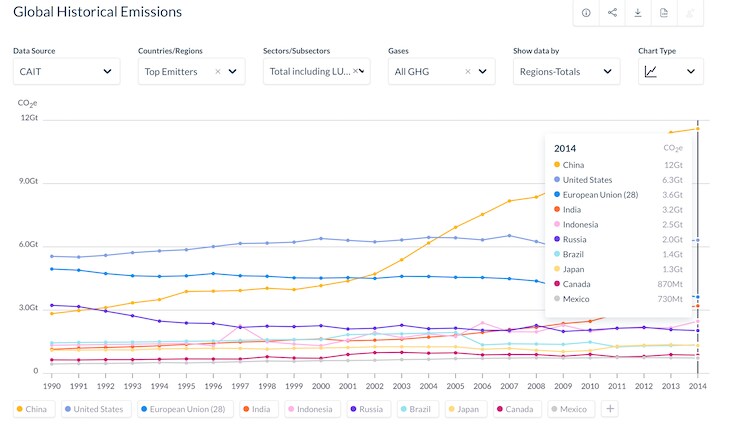Open the Chart Type dropdown
The height and width of the screenshot is (430, 730).
point(670,71)
